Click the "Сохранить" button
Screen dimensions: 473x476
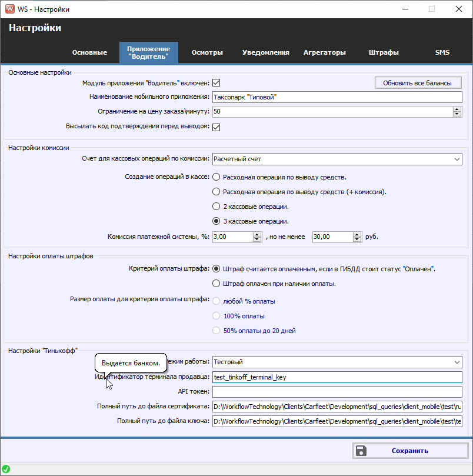click(410, 451)
